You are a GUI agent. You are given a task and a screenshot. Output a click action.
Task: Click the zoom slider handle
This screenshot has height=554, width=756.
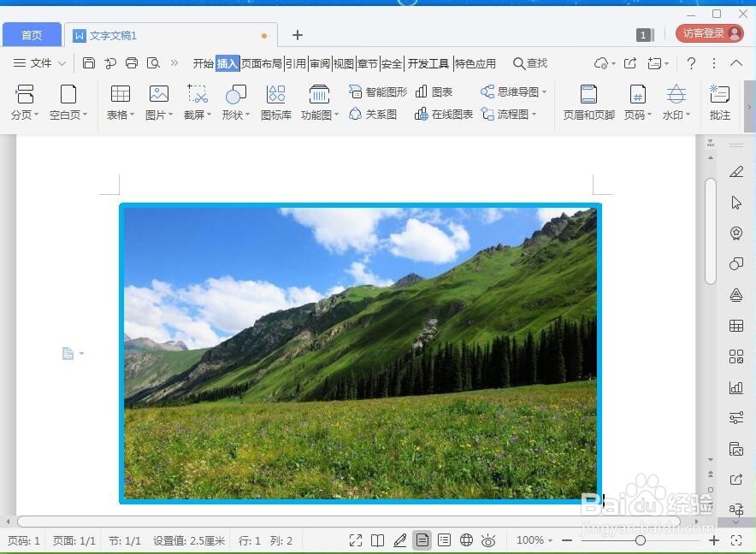pyautogui.click(x=641, y=540)
